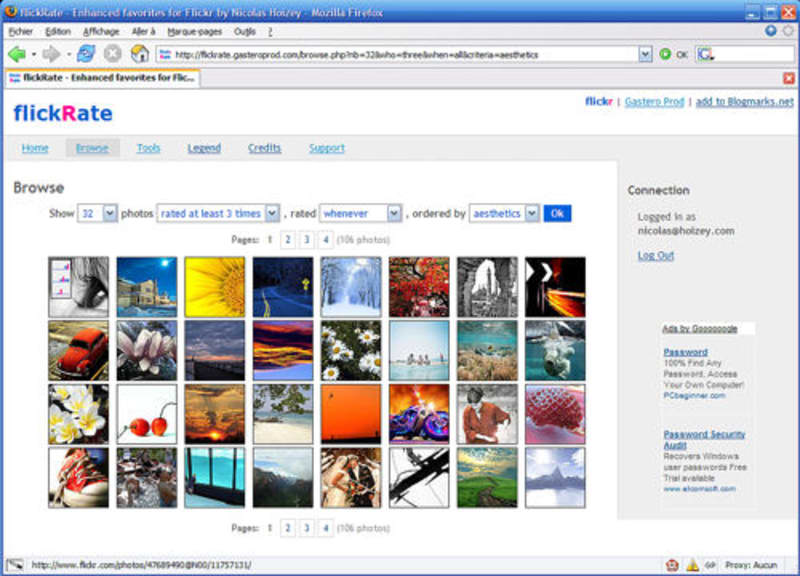Open the 'whenever' rating time dropdown
800x576 pixels.
pyautogui.click(x=360, y=213)
